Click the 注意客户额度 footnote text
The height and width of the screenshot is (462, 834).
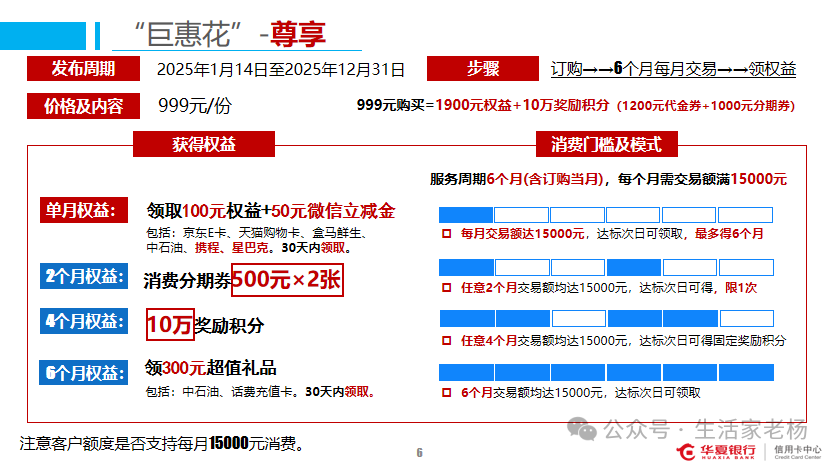[163, 443]
